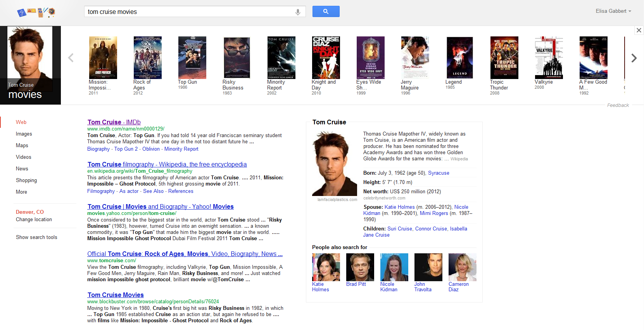Image resolution: width=644 pixels, height=330 pixels.
Task: Switch to Images search
Action: 24,134
